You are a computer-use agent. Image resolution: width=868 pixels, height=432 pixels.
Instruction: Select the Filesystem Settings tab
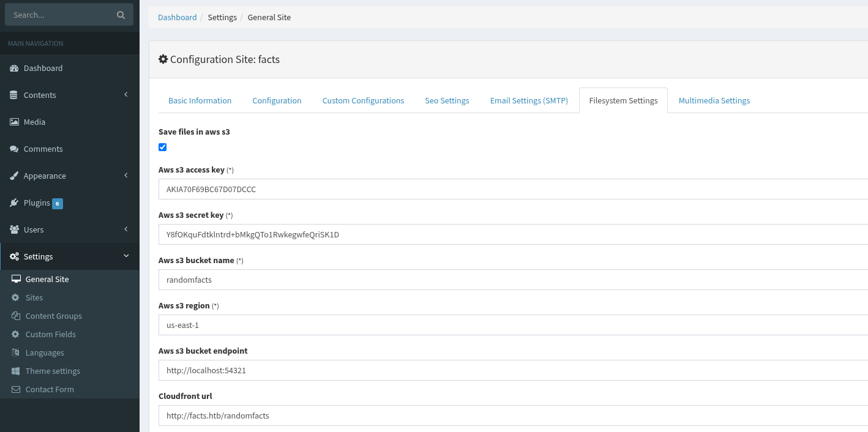click(623, 100)
